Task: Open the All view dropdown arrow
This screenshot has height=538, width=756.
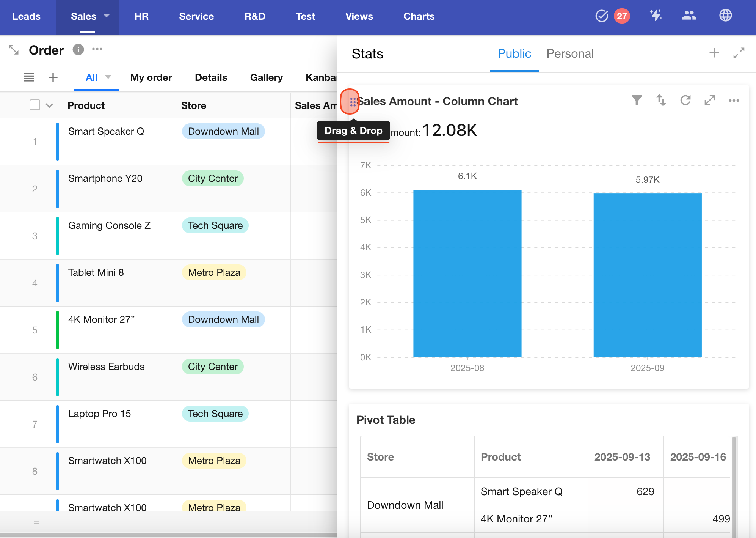Action: point(108,77)
